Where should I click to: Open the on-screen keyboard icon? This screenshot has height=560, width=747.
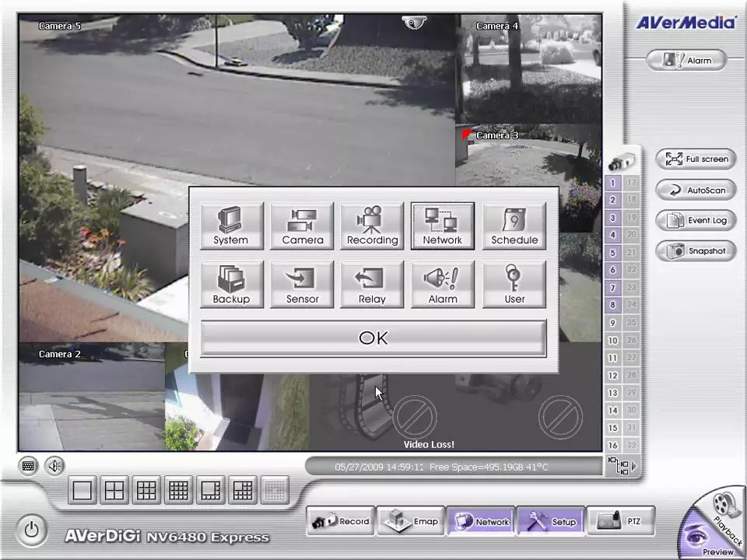(x=29, y=466)
